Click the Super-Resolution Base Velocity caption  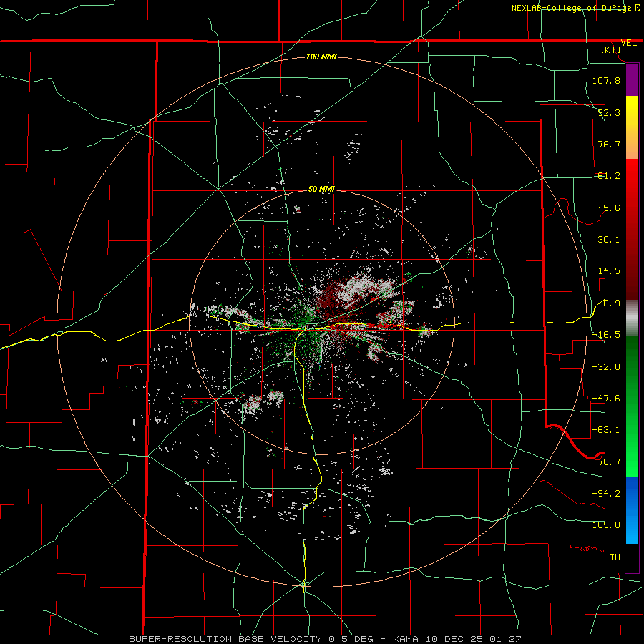[325, 639]
